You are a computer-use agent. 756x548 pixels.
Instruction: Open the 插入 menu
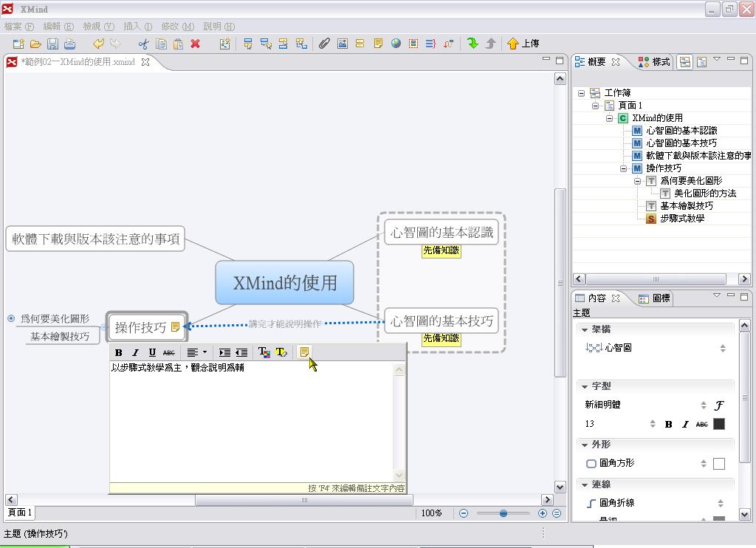(137, 27)
